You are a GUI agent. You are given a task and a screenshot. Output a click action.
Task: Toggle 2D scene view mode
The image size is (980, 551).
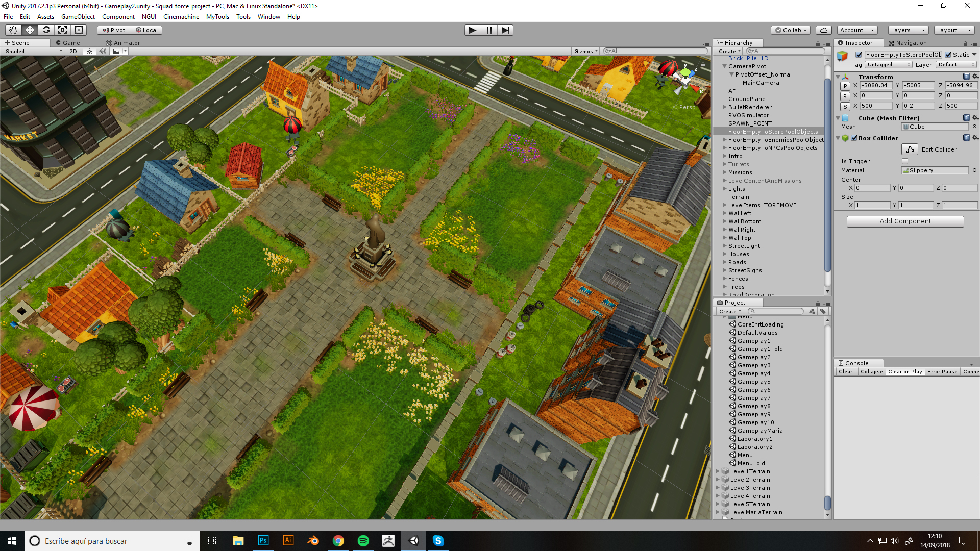[73, 51]
